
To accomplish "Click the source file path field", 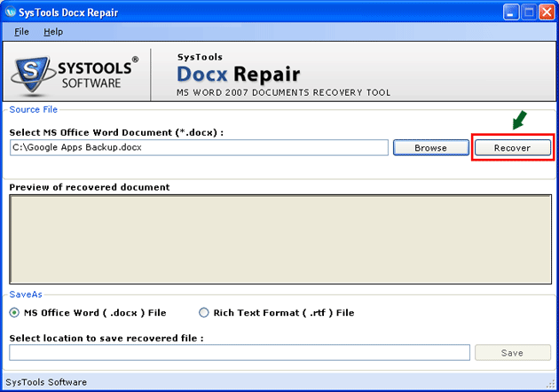I will pyautogui.click(x=199, y=148).
